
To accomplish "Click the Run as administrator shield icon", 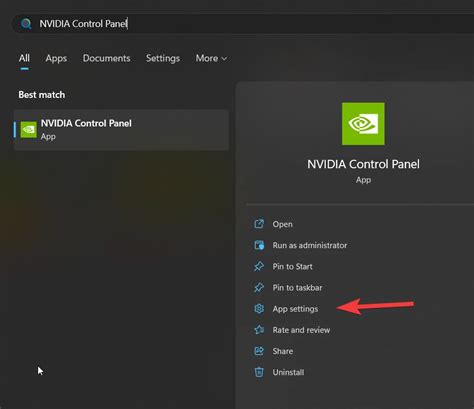I will tap(259, 245).
